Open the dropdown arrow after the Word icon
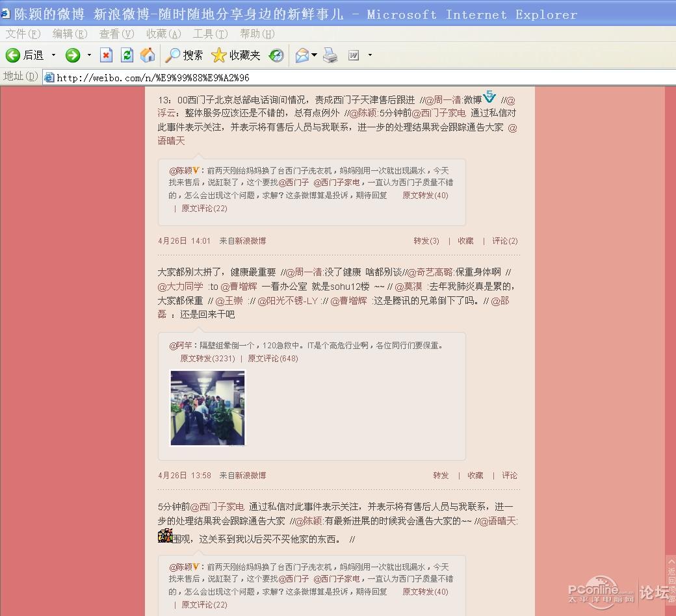 pos(370,55)
